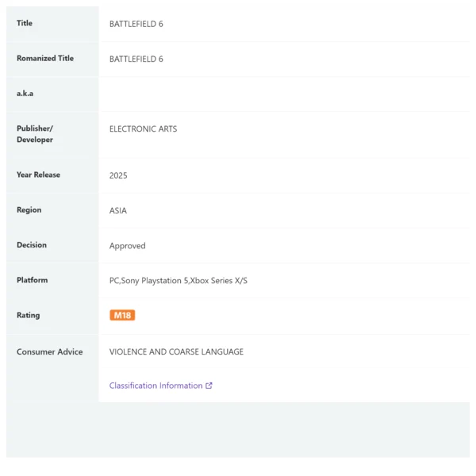
Task: Click the Year Release row label
Action: point(39,175)
